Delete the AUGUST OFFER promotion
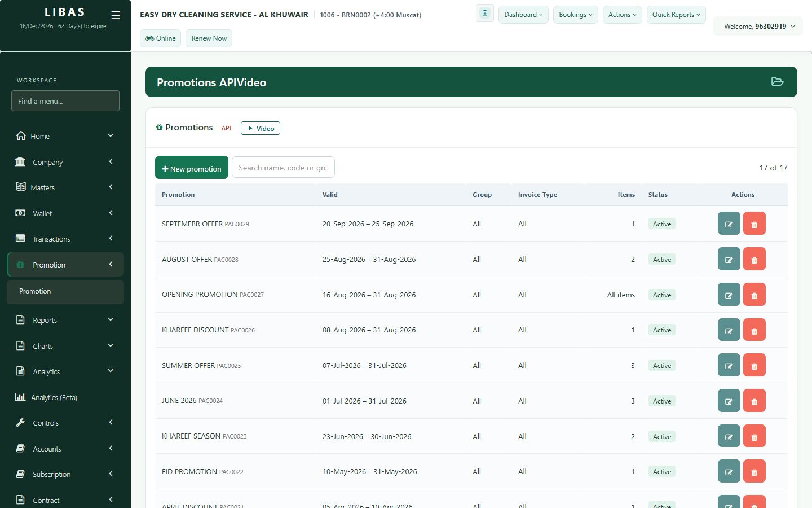Screen dimensions: 812x508 point(754,259)
